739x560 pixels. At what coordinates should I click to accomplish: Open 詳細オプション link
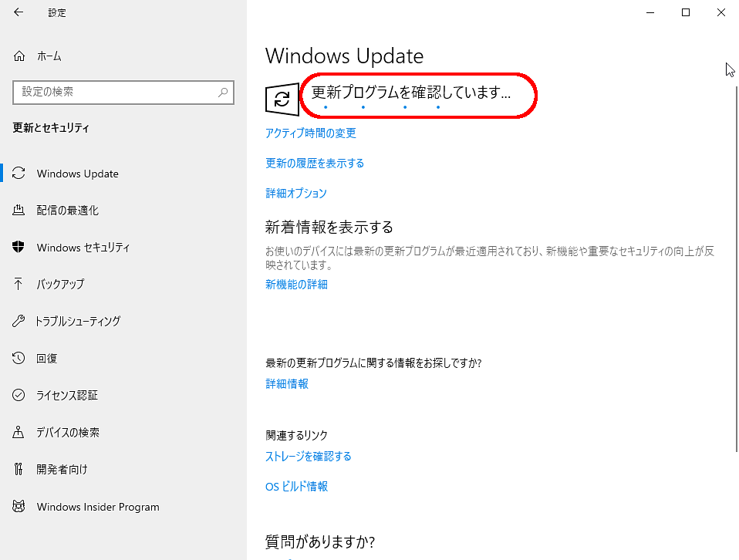tap(296, 194)
